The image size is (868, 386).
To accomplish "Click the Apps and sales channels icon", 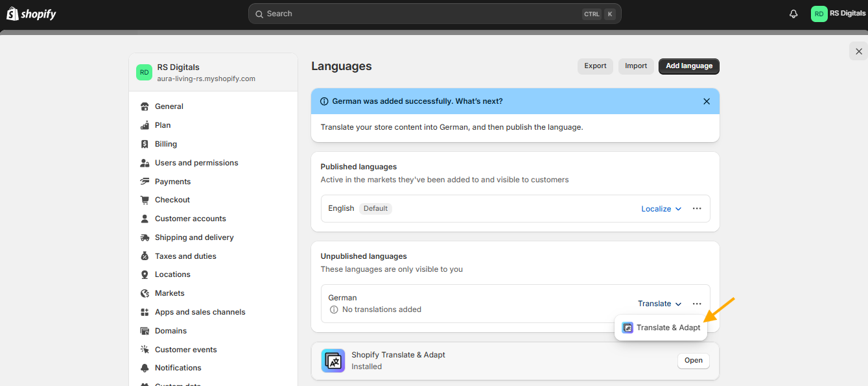I will (x=145, y=312).
